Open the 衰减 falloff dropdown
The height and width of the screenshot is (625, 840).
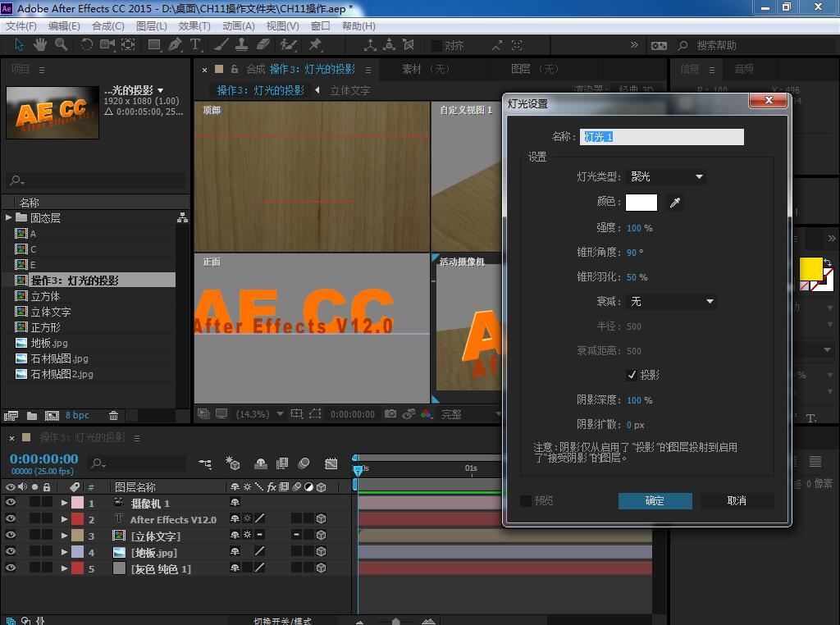[x=671, y=302]
